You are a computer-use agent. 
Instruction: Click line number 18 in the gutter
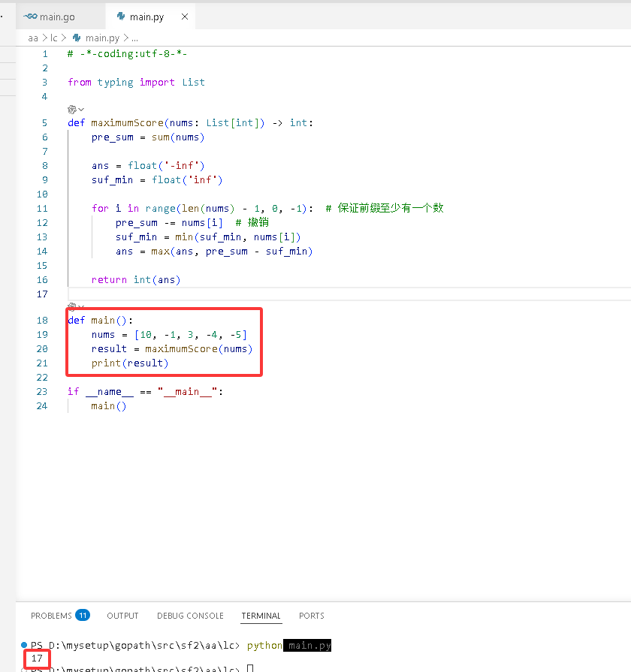coord(42,321)
